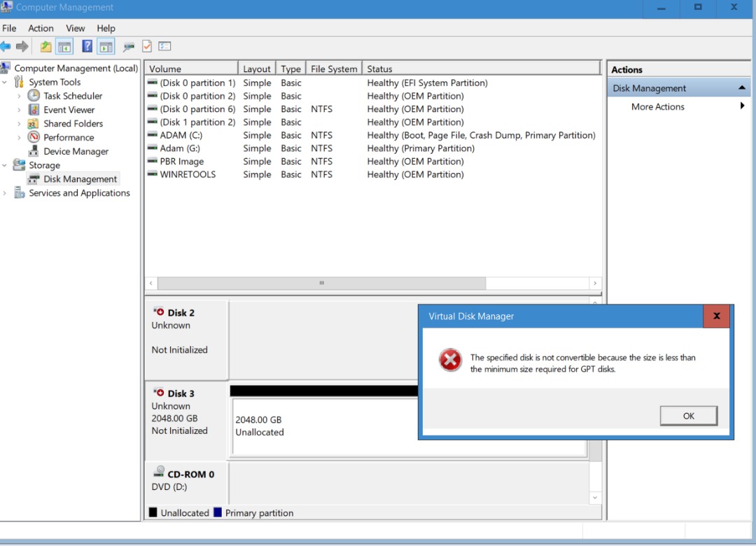Toggle the Show/Hide Console Tree icon
This screenshot has height=546, width=756.
[x=64, y=46]
